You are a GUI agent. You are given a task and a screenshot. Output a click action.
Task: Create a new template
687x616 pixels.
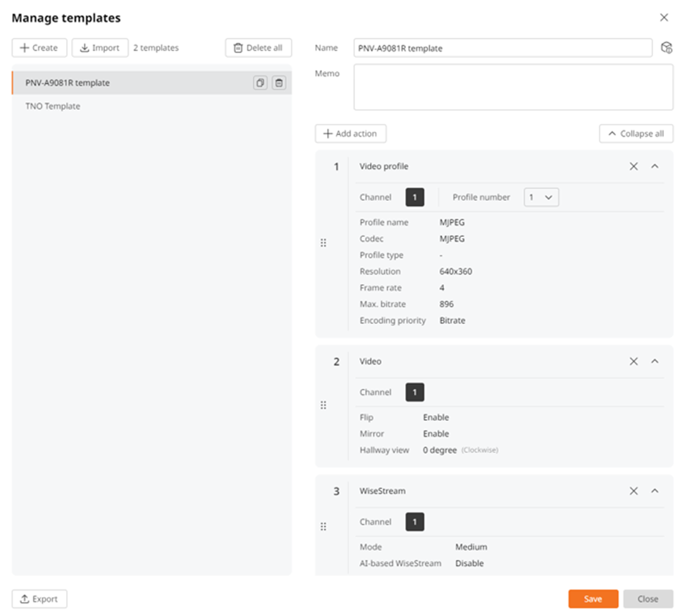[x=39, y=48]
